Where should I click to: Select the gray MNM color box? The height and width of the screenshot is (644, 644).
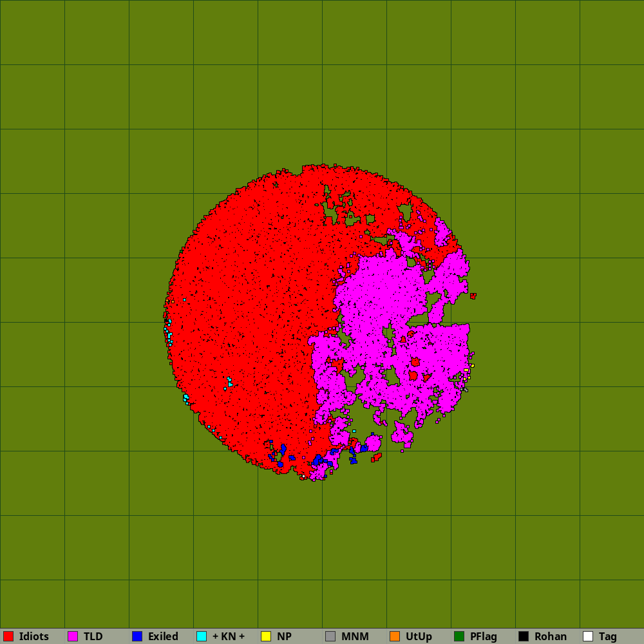330,636
